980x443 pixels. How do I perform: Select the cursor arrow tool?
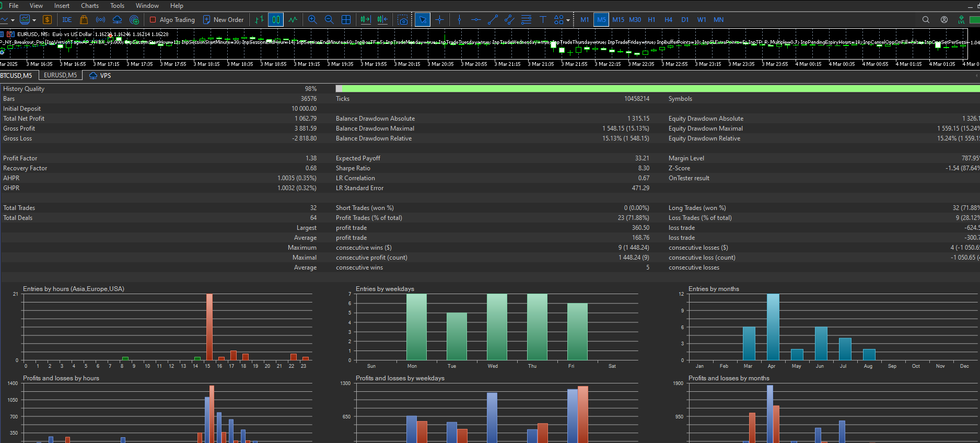tap(423, 20)
